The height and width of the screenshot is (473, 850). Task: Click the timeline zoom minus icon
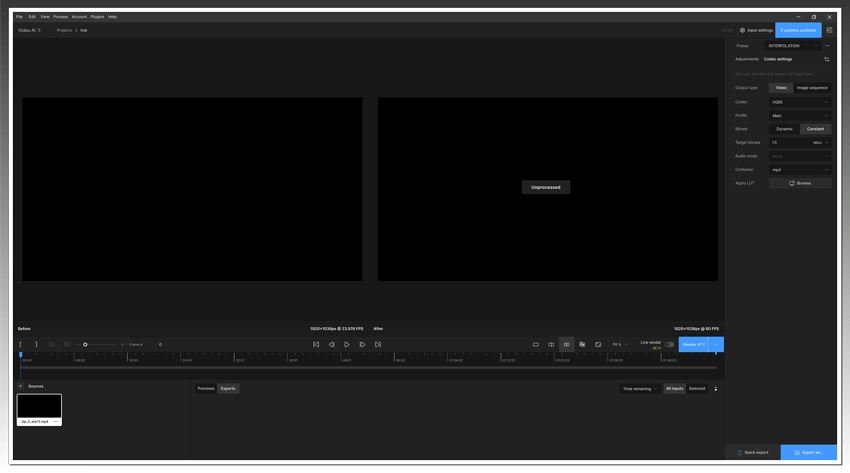(79, 345)
